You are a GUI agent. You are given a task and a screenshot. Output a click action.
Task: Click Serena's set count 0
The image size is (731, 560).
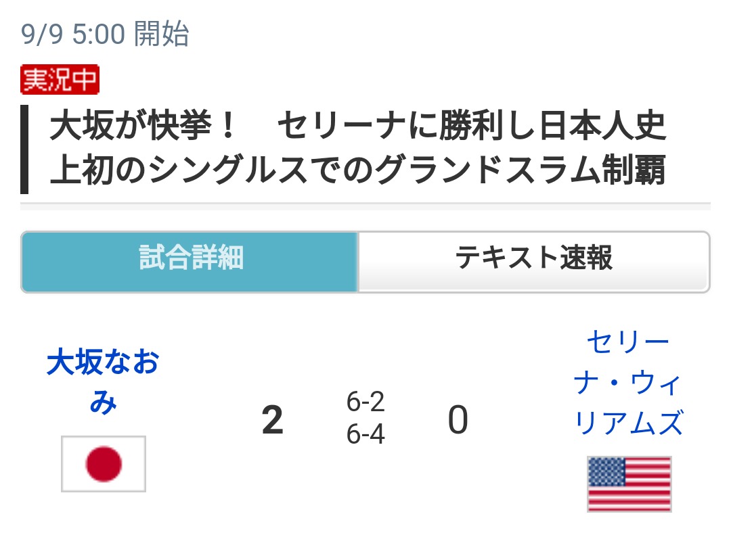pyautogui.click(x=458, y=421)
